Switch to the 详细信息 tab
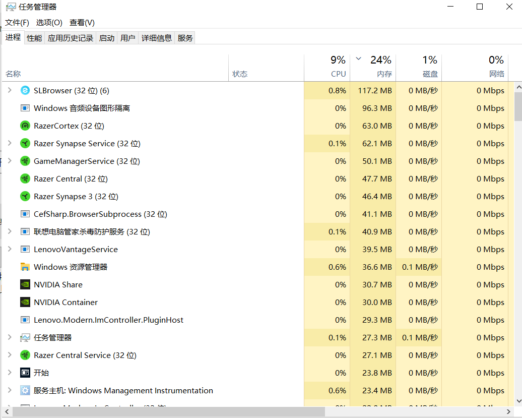 coord(157,38)
